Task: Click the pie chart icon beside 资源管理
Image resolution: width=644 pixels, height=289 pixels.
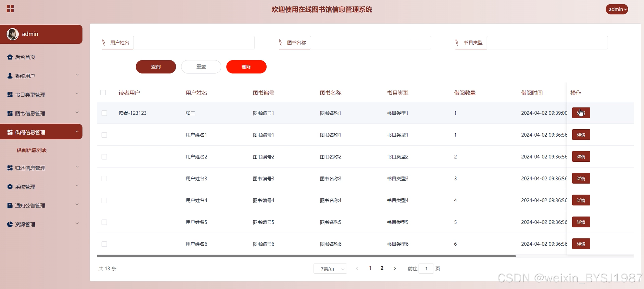Action: point(10,225)
